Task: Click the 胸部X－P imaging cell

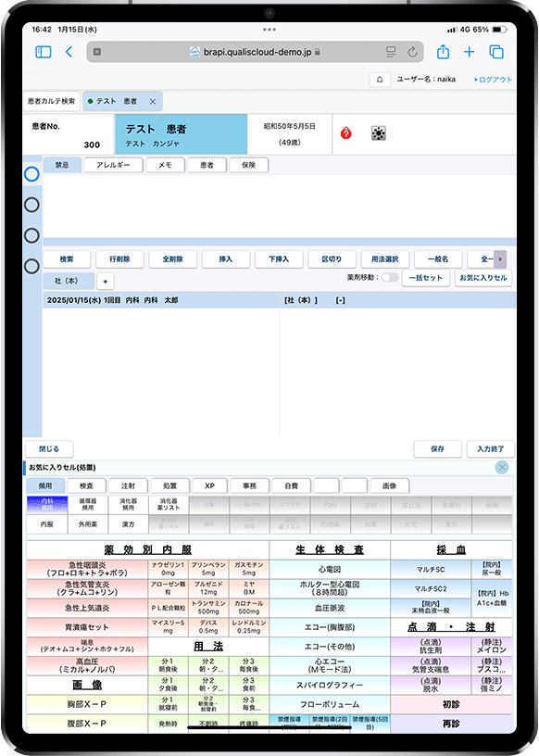Action: point(87,704)
